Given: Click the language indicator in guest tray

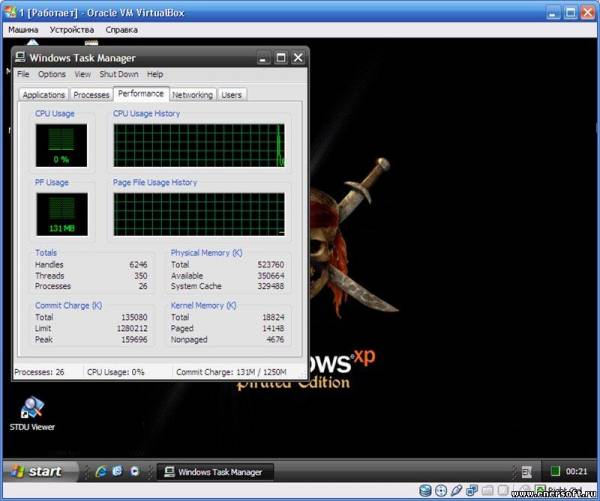Looking at the screenshot, I should (527, 472).
